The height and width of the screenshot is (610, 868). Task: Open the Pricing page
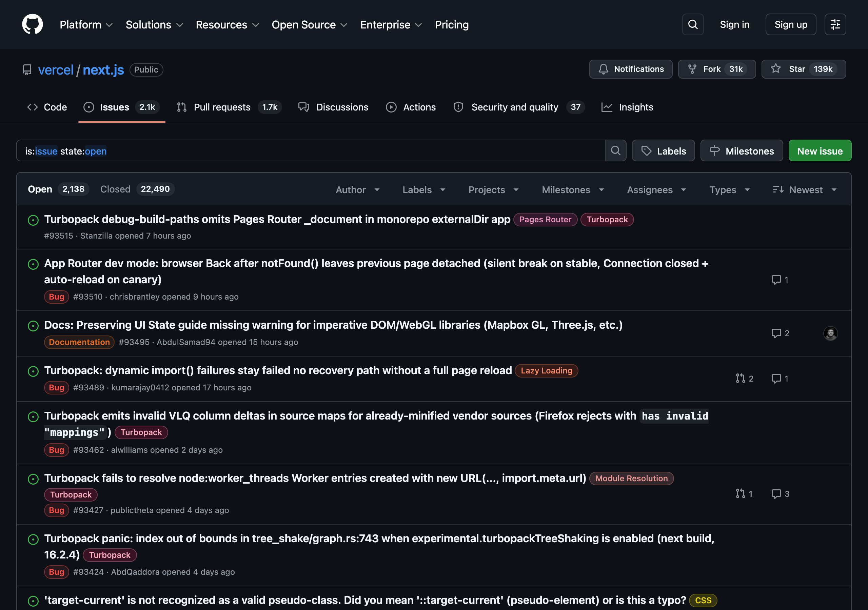(x=452, y=24)
